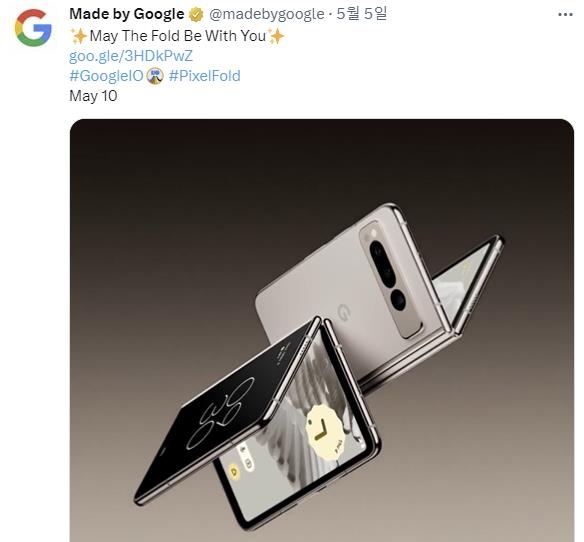Click the gold verified badge icon
The image size is (584, 542).
pos(196,15)
